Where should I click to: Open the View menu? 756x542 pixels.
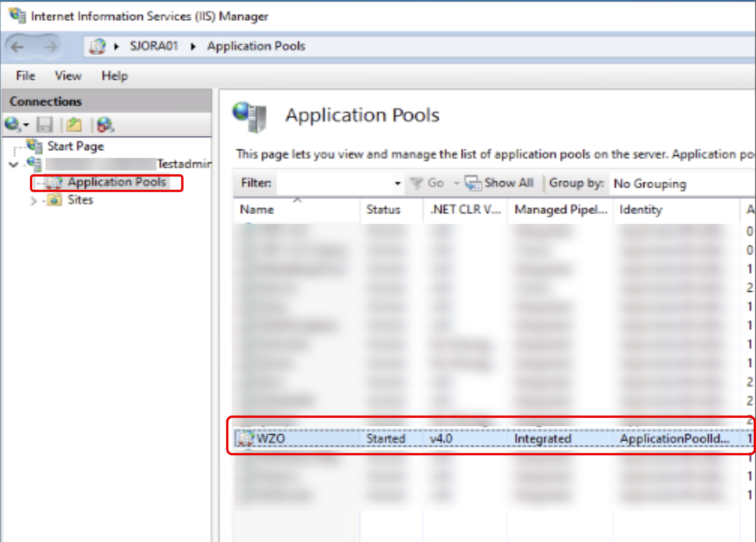68,76
